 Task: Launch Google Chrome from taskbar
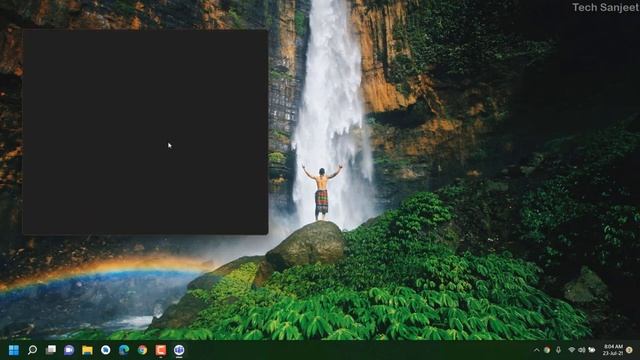point(142,350)
